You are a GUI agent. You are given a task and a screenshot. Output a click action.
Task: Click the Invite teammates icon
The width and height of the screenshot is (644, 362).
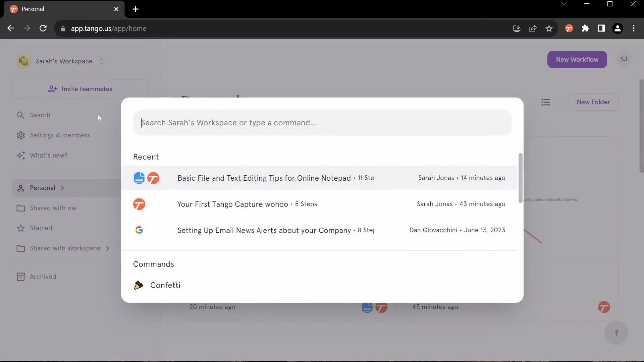pyautogui.click(x=52, y=88)
